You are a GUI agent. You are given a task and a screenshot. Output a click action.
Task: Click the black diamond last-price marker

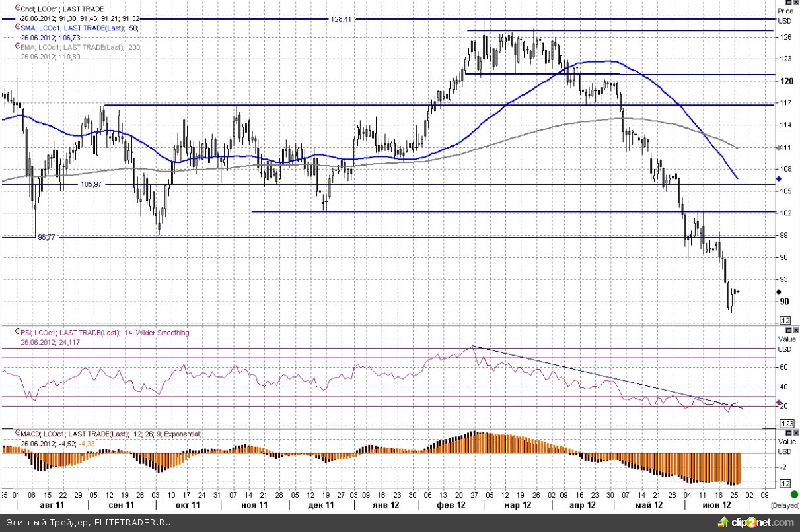tap(778, 292)
